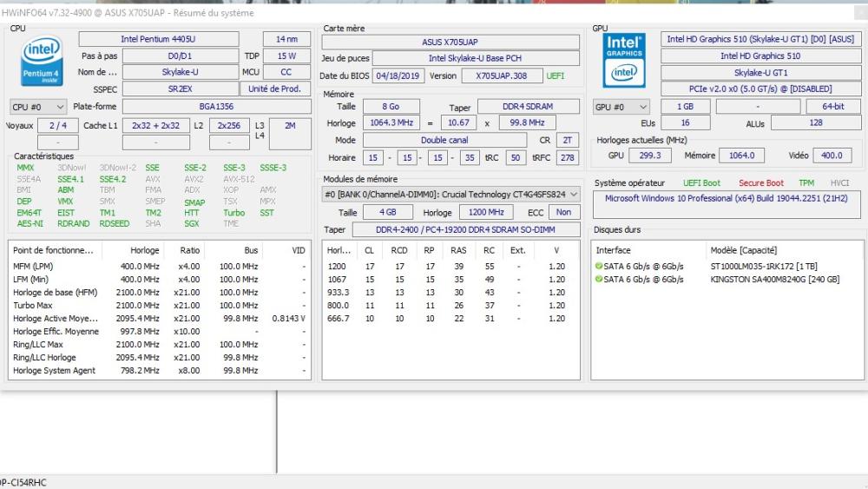868x489 pixels.
Task: Select the 933.3 memory timing row
Action: pyautogui.click(x=450, y=293)
